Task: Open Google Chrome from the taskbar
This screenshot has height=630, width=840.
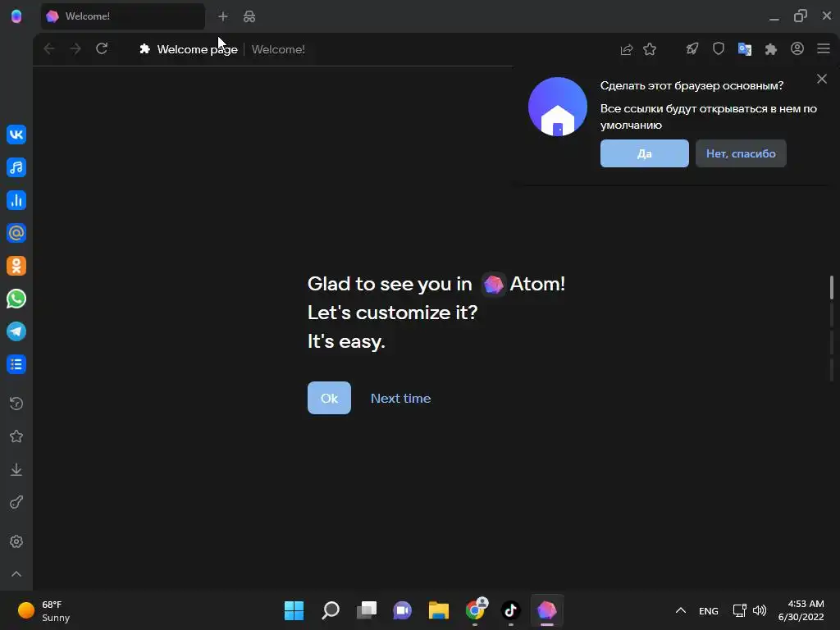Action: click(476, 609)
